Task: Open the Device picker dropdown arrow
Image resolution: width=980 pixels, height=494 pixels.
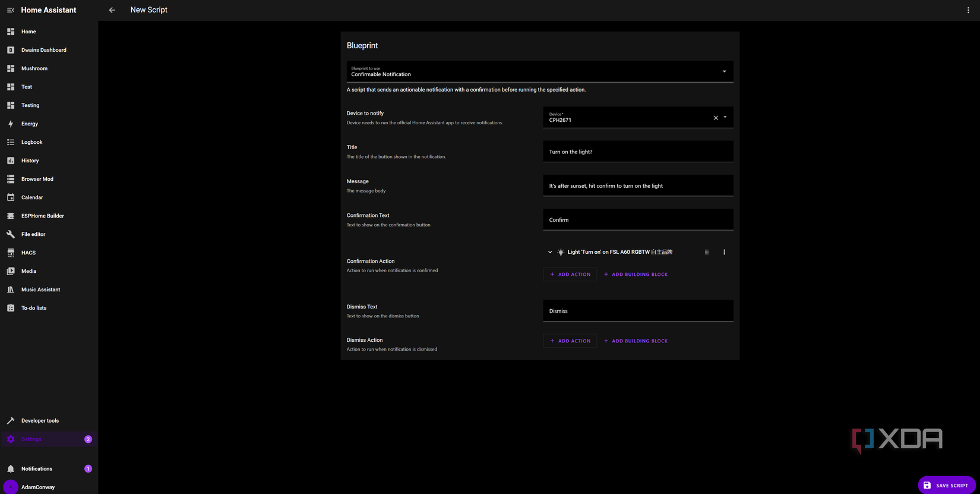Action: [725, 117]
